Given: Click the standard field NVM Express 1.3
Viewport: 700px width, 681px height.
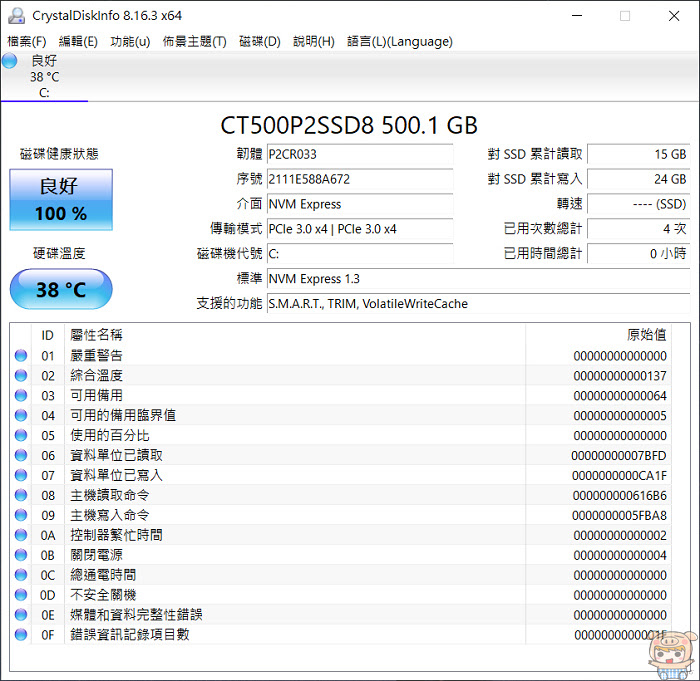Looking at the screenshot, I should click(479, 279).
